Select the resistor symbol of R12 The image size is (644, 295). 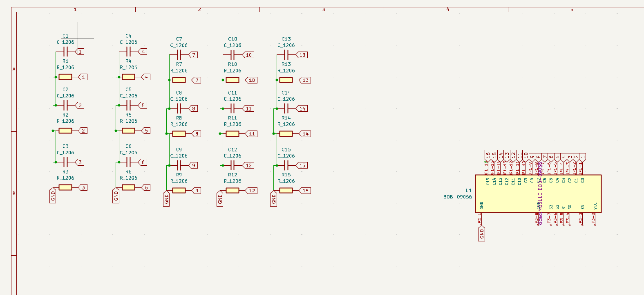(x=233, y=191)
